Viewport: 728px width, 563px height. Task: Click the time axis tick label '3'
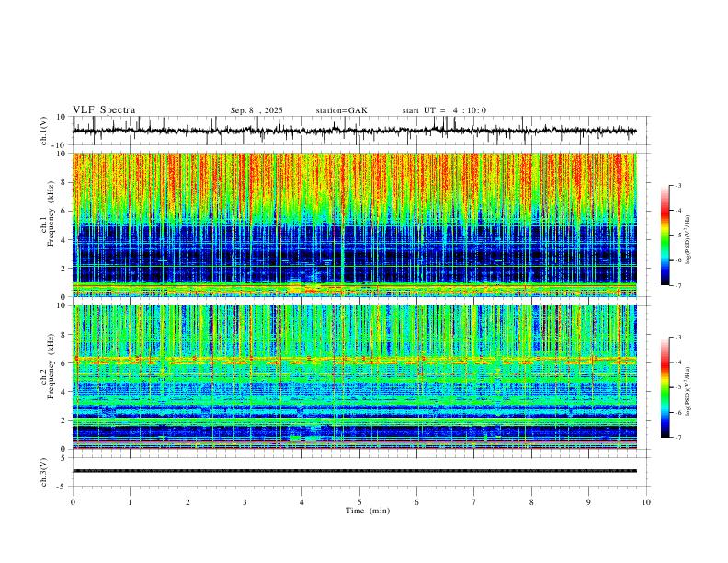click(x=245, y=502)
